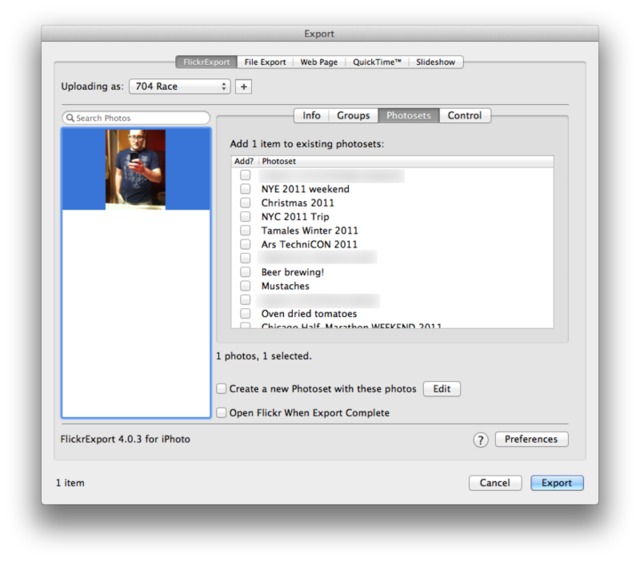Tick checkbox for NYC 2011 Trip photoset

pos(245,217)
